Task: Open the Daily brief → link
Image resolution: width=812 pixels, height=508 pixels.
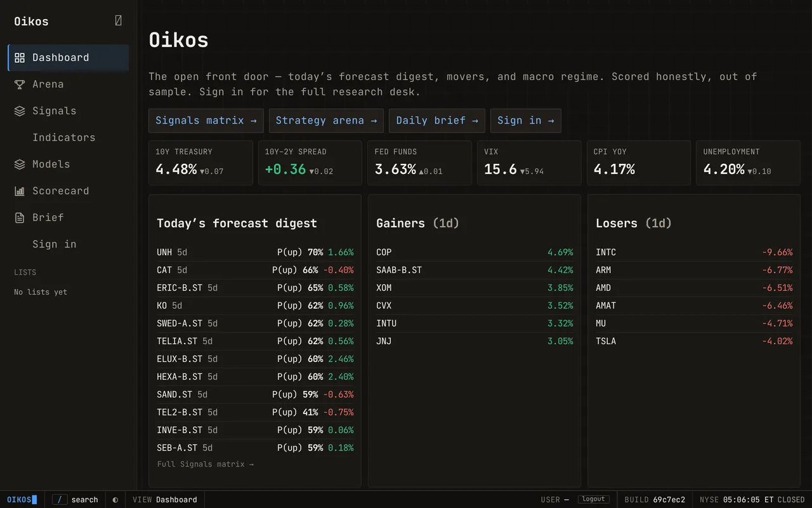Action: [437, 121]
